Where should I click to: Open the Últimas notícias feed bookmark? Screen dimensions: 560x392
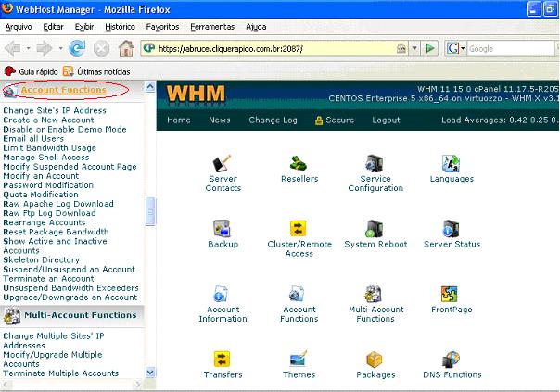(96, 71)
